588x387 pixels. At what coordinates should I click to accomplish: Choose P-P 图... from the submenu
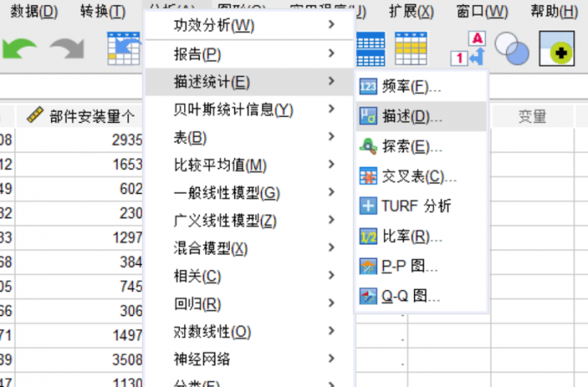tap(421, 267)
